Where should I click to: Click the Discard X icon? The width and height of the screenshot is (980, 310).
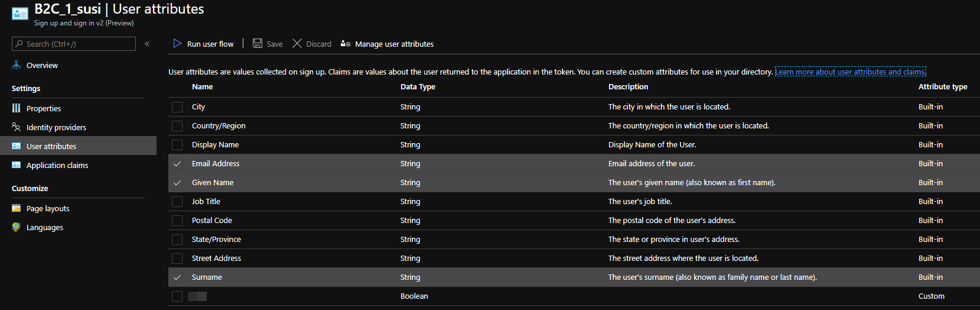click(297, 43)
